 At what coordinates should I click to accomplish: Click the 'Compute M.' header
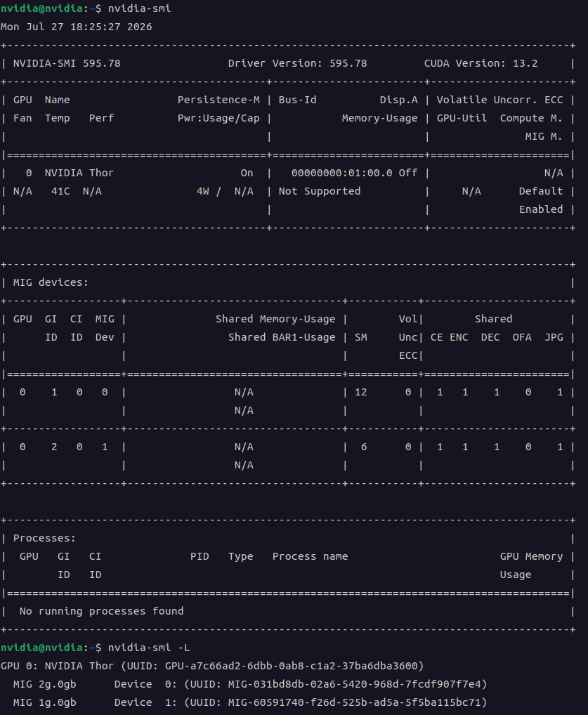[531, 118]
